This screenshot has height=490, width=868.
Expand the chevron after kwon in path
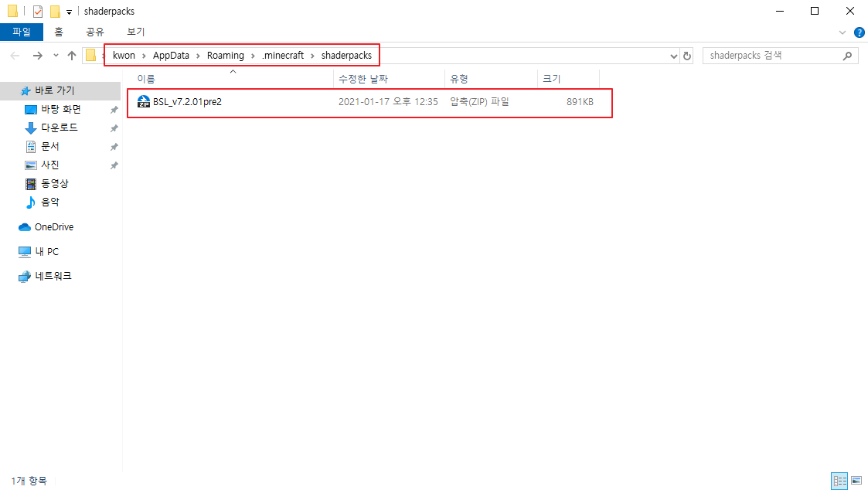pyautogui.click(x=144, y=56)
